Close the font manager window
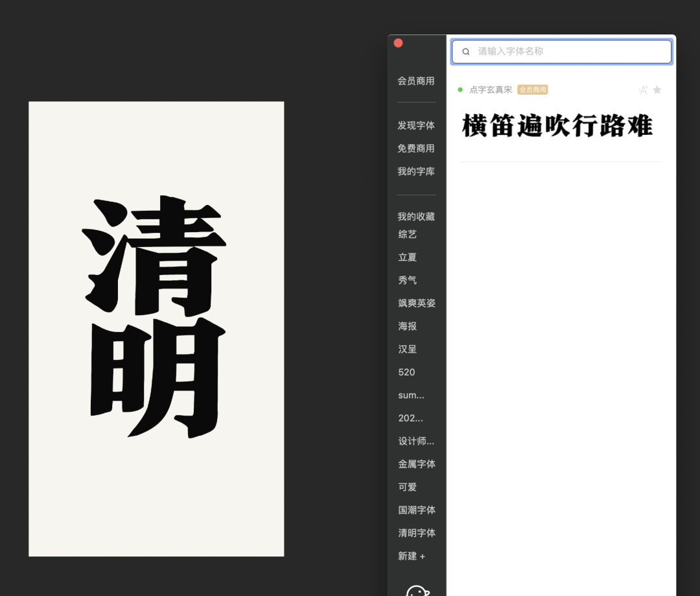This screenshot has width=700, height=596. [x=398, y=43]
